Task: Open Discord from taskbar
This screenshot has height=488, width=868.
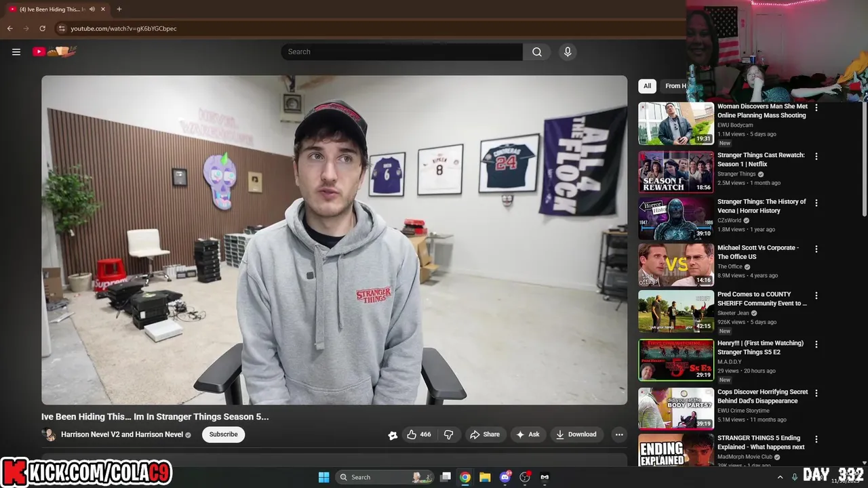Action: (505, 477)
